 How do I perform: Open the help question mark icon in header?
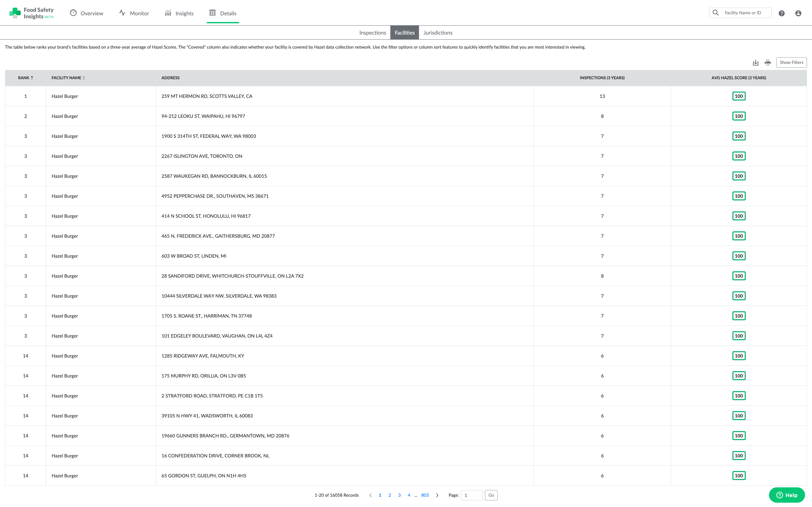(782, 13)
